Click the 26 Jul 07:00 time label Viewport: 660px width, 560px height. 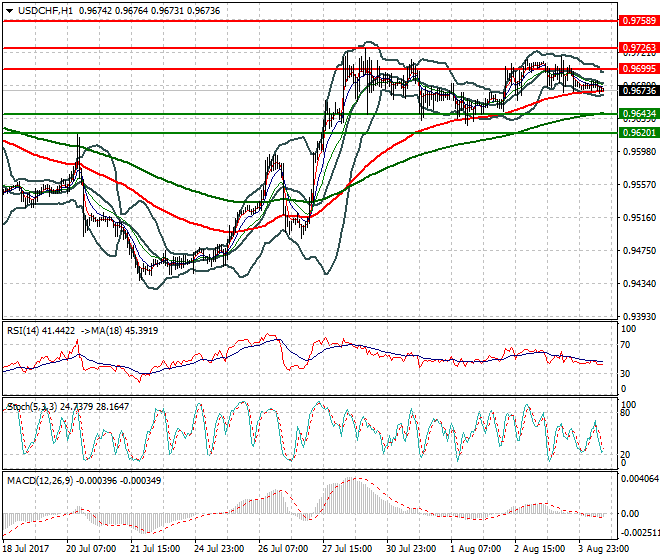(x=283, y=549)
